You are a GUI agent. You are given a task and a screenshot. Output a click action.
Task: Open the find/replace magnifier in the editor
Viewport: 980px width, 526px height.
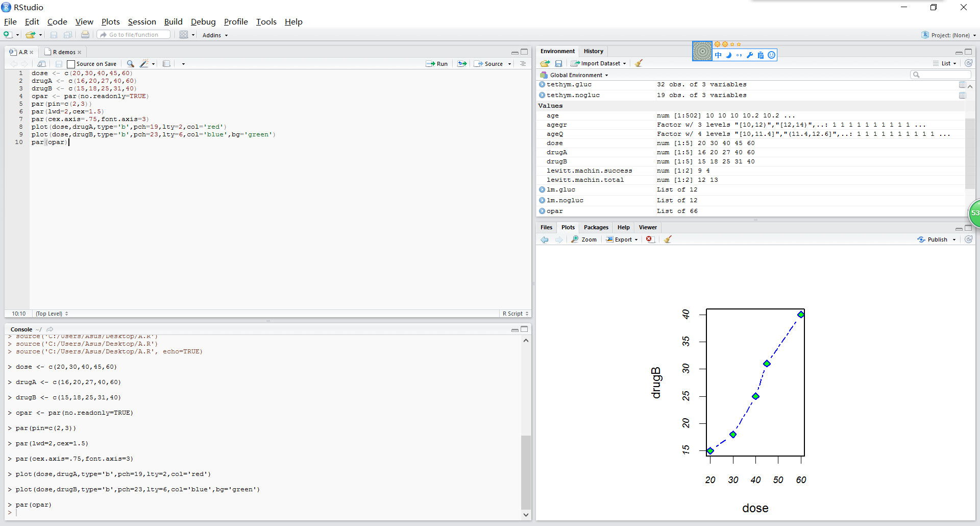click(x=131, y=64)
